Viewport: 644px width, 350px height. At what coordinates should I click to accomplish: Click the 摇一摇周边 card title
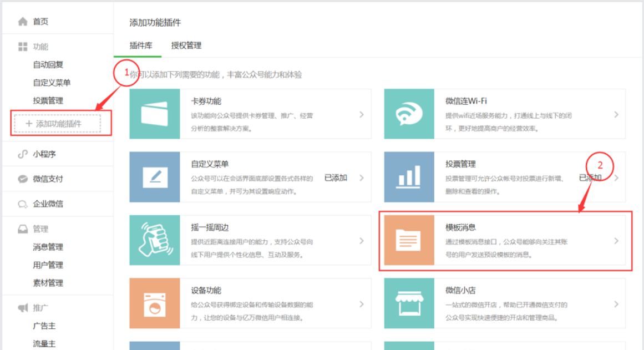click(210, 227)
